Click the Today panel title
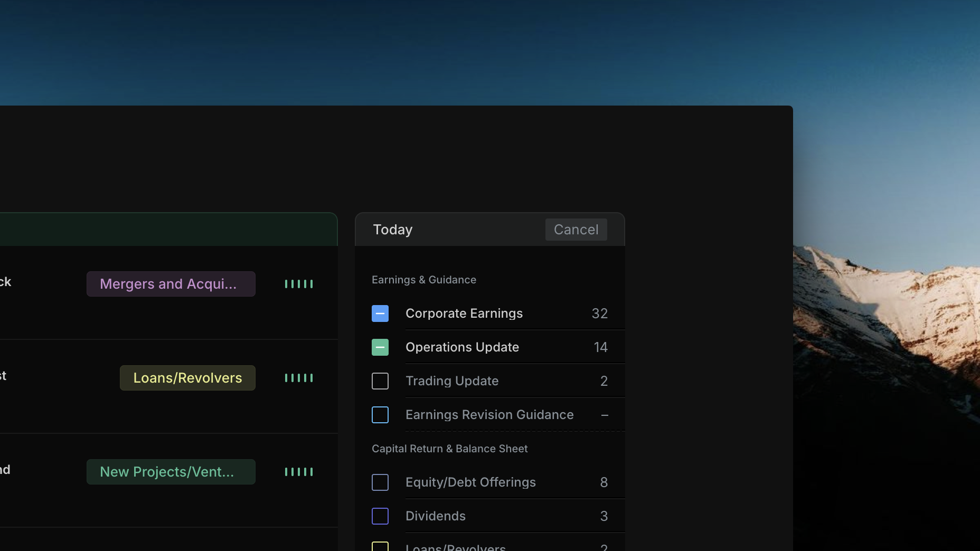 393,230
